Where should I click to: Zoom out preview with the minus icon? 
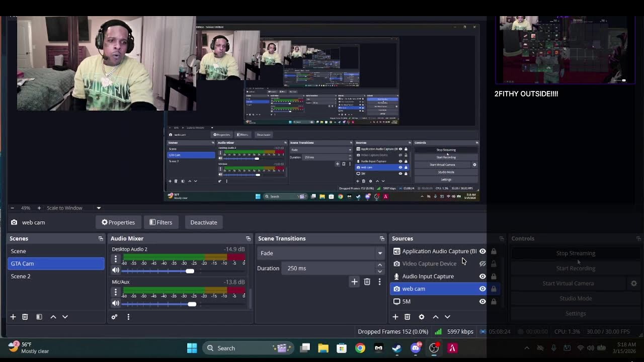click(13, 208)
